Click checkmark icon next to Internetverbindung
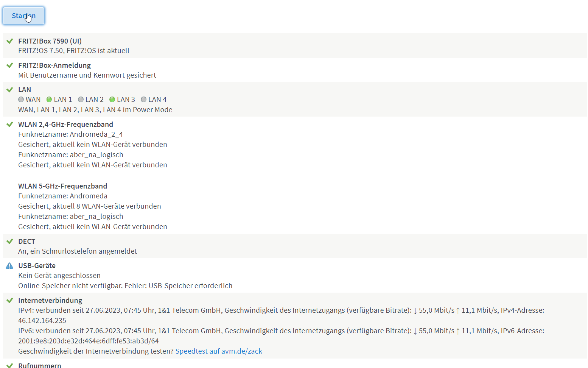 pos(10,300)
